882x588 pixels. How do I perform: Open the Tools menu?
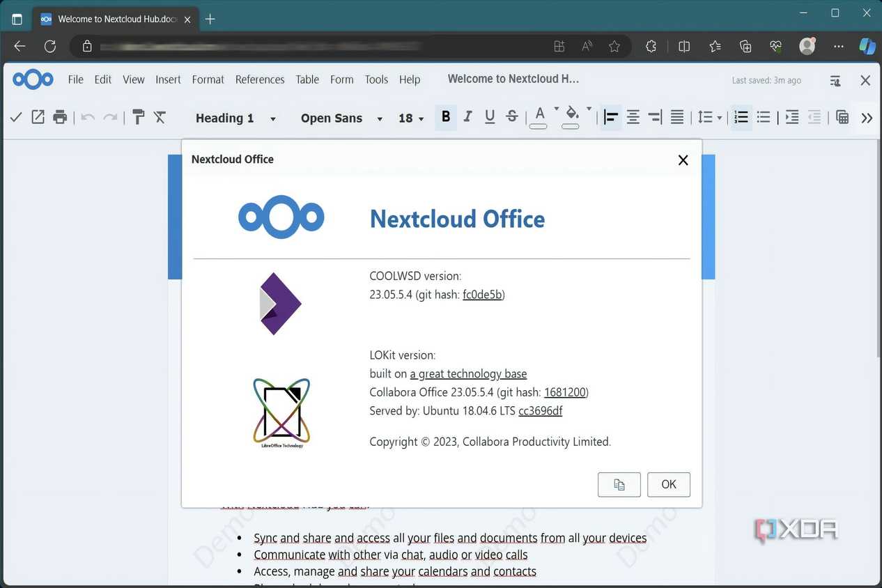376,79
